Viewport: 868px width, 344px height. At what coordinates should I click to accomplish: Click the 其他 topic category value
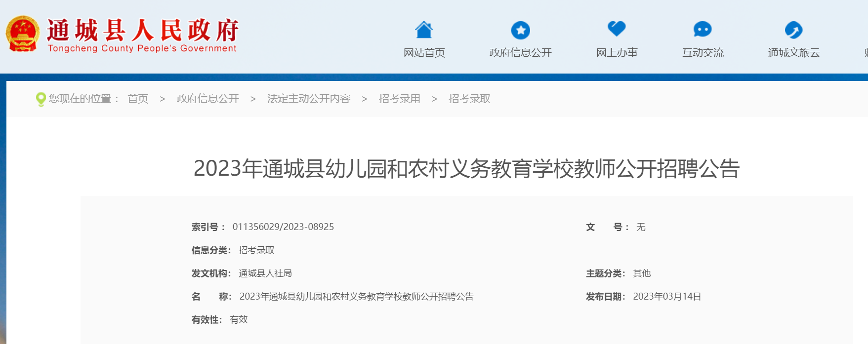tap(642, 273)
